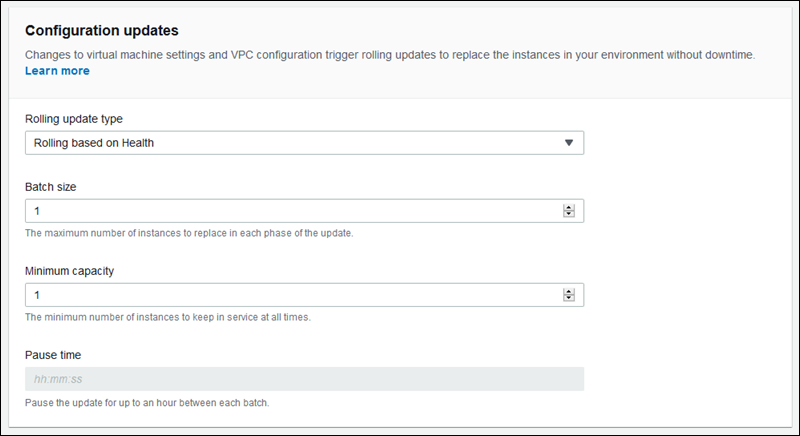Open the Learn more link
This screenshot has height=436, width=800.
pos(57,71)
